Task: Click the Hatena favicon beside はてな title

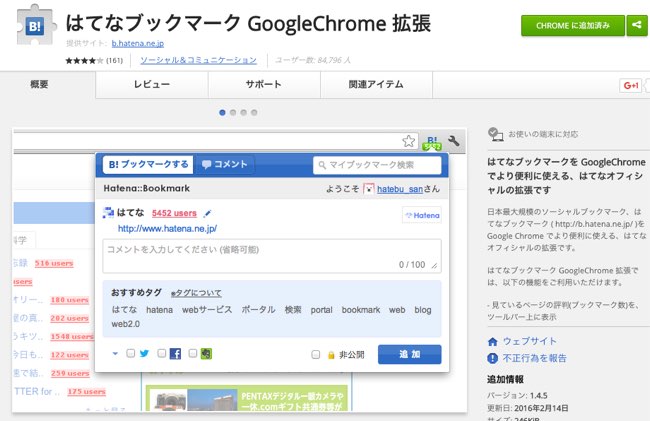Action: tap(108, 213)
